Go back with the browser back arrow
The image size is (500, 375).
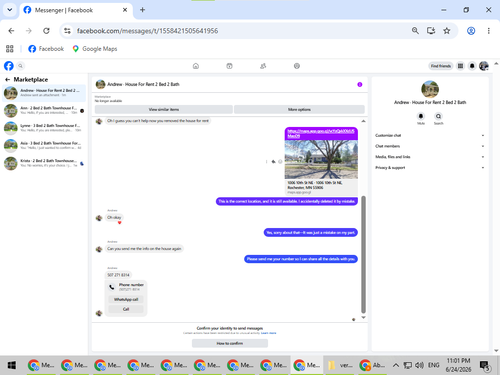pos(11,31)
